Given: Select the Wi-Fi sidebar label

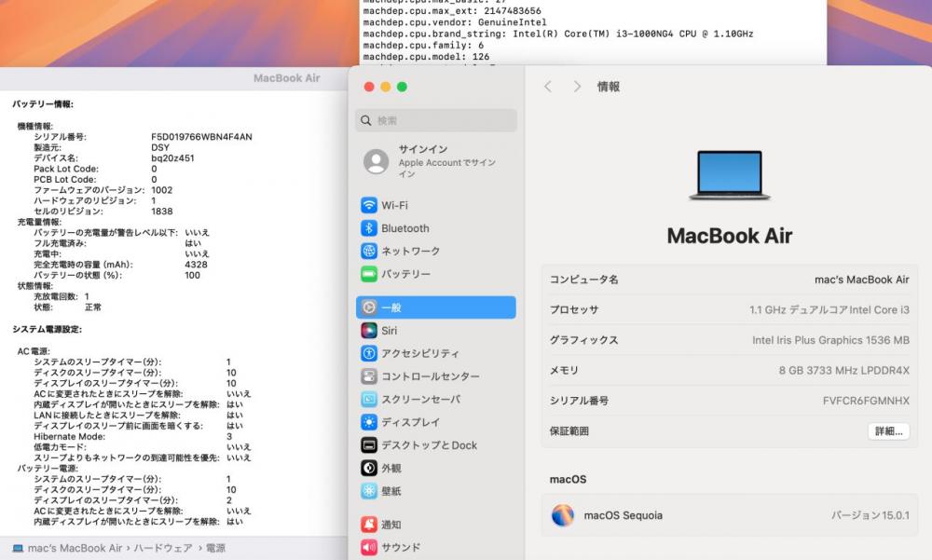Looking at the screenshot, I should tap(394, 205).
